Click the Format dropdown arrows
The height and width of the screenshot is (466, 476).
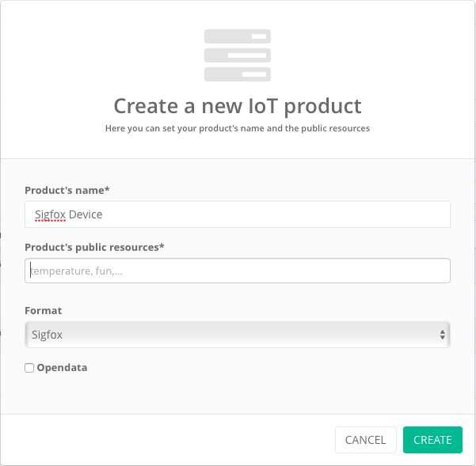(443, 335)
